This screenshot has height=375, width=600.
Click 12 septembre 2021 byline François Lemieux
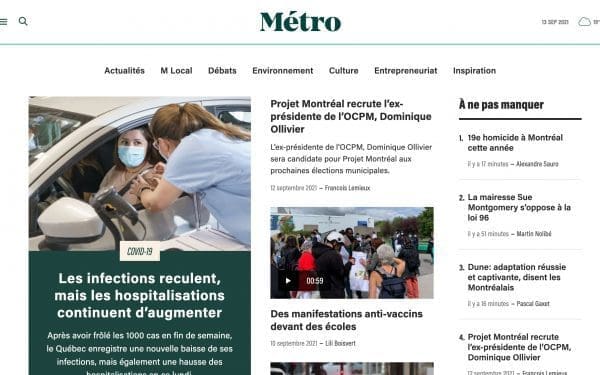tap(320, 188)
